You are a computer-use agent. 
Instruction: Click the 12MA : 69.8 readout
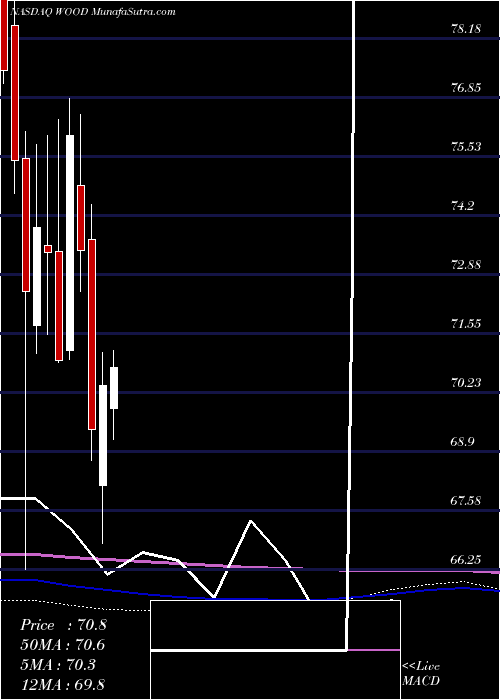63,684
